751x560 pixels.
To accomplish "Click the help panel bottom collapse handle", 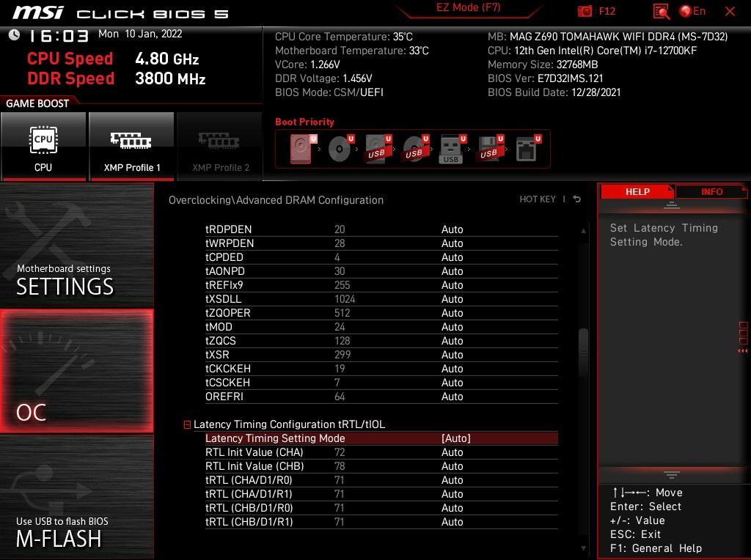I will coord(672,474).
